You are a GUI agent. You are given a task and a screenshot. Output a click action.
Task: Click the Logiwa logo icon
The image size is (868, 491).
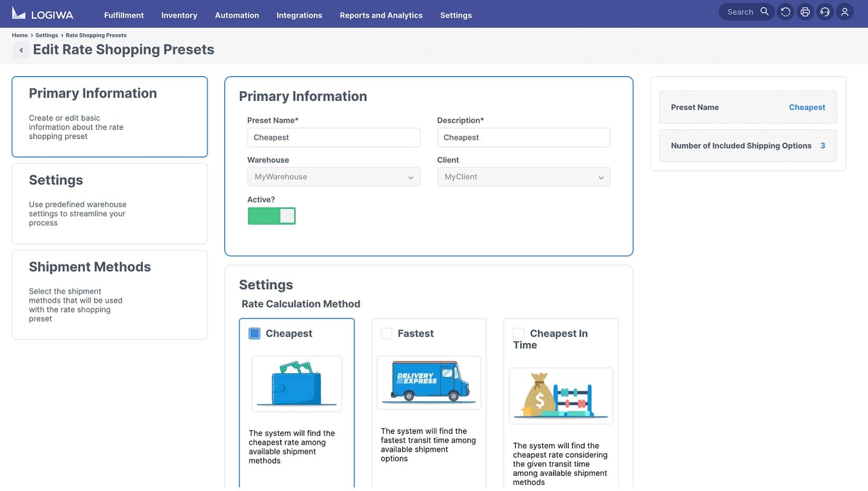[19, 14]
